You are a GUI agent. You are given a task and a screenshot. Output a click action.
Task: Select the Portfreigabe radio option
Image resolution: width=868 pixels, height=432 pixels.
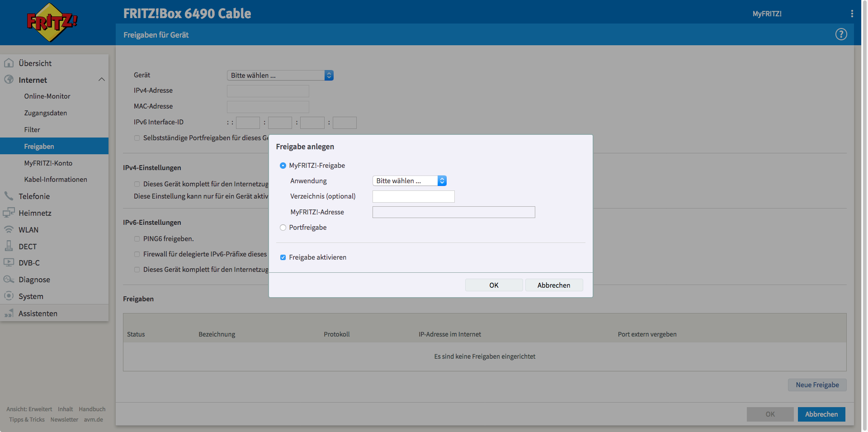click(283, 228)
